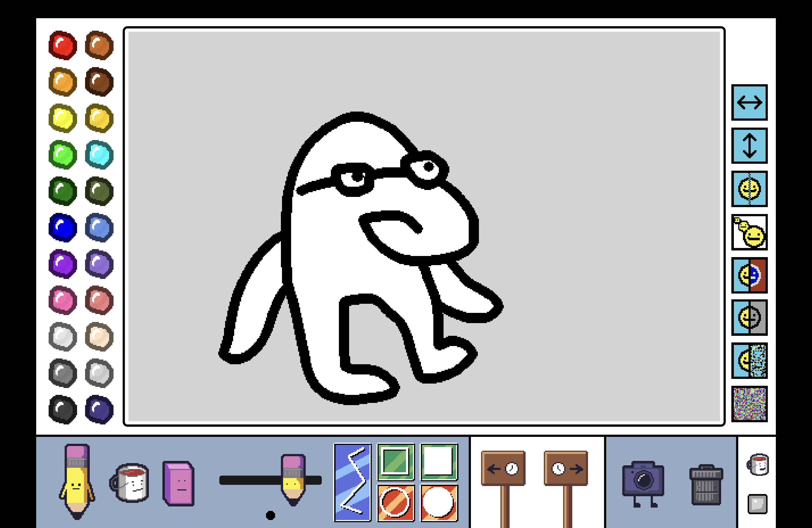Take a snapshot with the camera
Viewport: 812px width, 528px height.
[643, 484]
